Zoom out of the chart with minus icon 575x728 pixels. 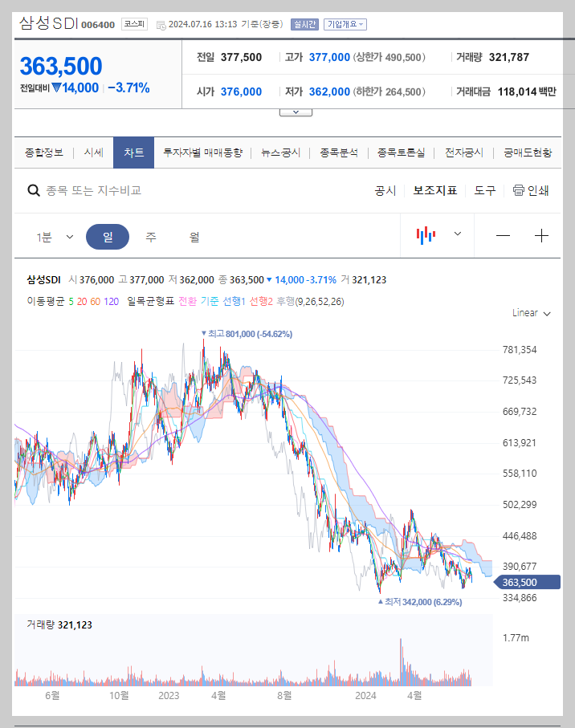503,235
